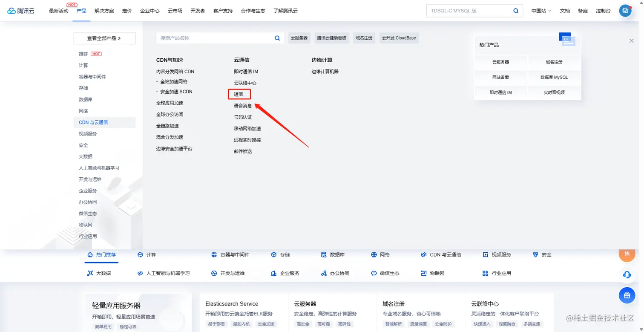
Task: Click the product name search magnifier icon
Action: pos(277,38)
